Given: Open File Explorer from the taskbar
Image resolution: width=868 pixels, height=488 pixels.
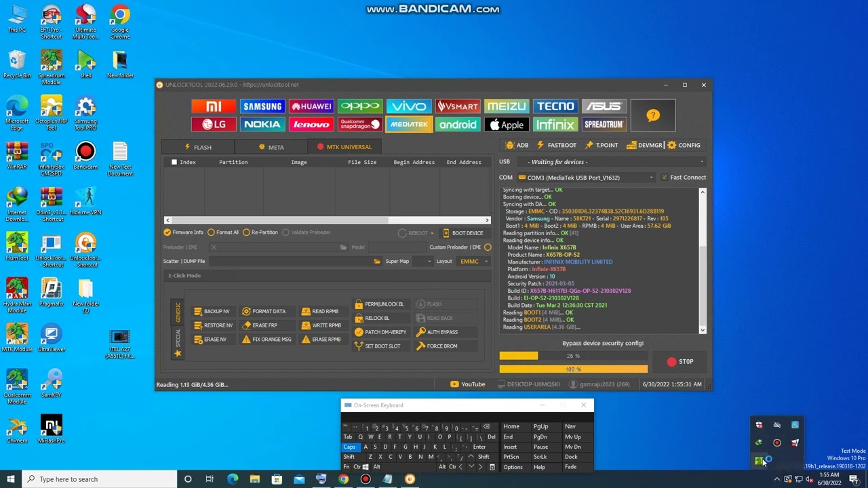Looking at the screenshot, I should pyautogui.click(x=255, y=479).
